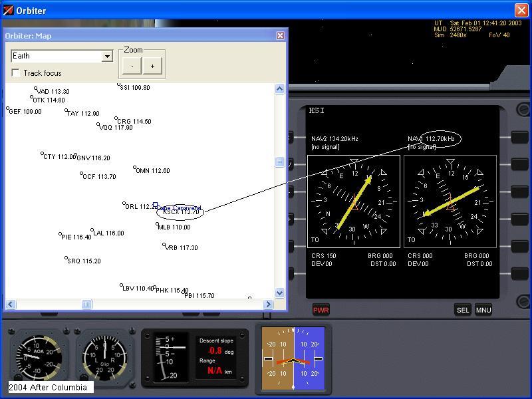Screen dimensions: 532x399
Task: Click the Sim 2480s elapsed time
Action: [x=451, y=35]
